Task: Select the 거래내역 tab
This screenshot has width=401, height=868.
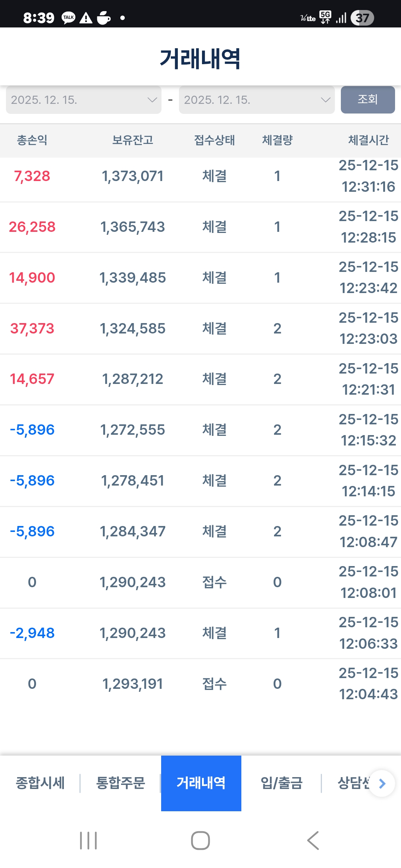Action: point(201,783)
